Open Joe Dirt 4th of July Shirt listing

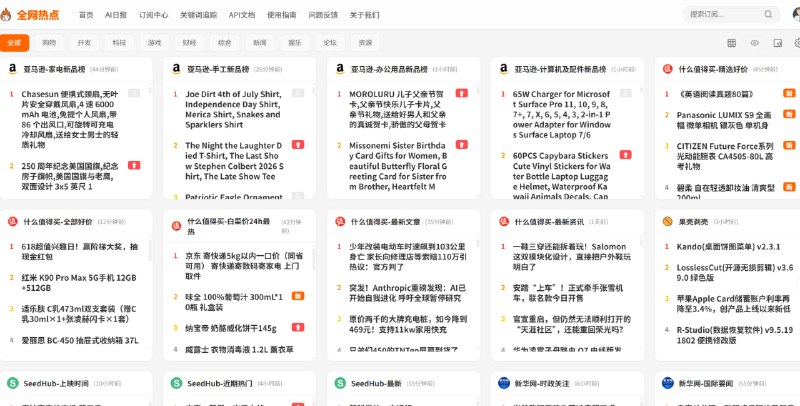(x=233, y=109)
